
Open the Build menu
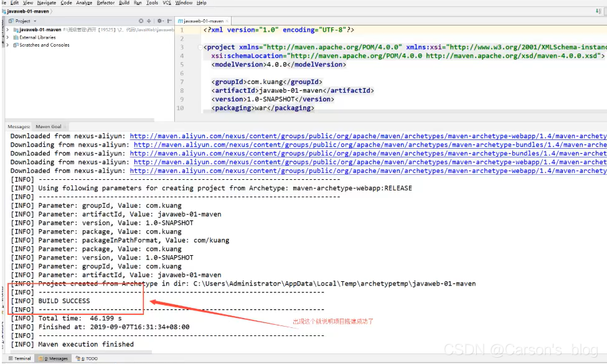(x=124, y=2)
